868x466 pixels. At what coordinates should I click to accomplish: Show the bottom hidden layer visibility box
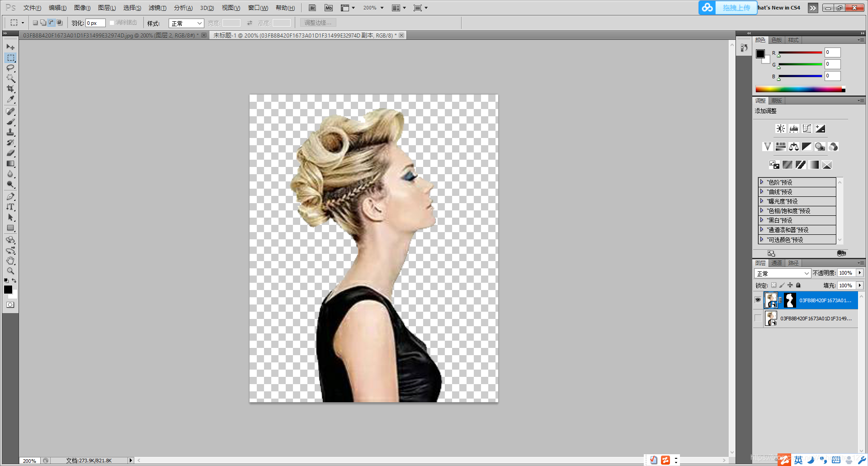point(758,318)
